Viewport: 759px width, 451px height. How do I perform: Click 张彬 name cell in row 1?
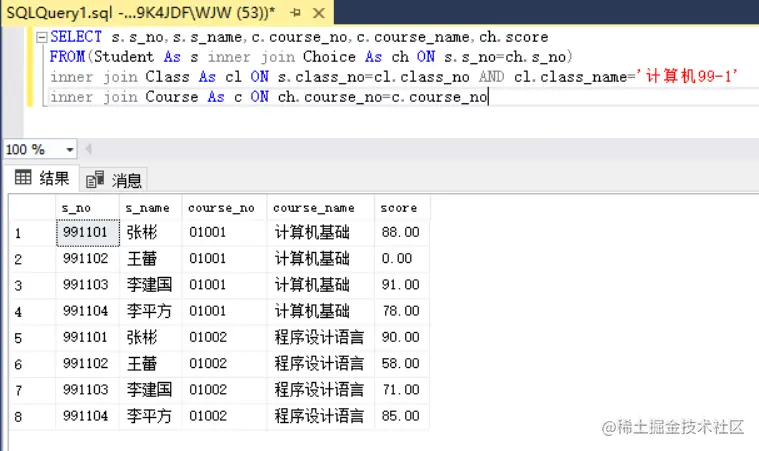click(x=151, y=233)
